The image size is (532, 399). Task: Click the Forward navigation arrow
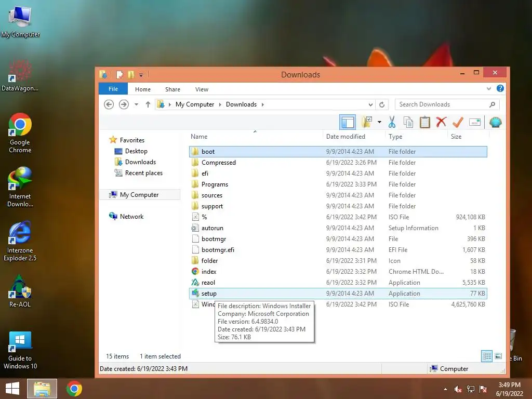click(x=124, y=104)
